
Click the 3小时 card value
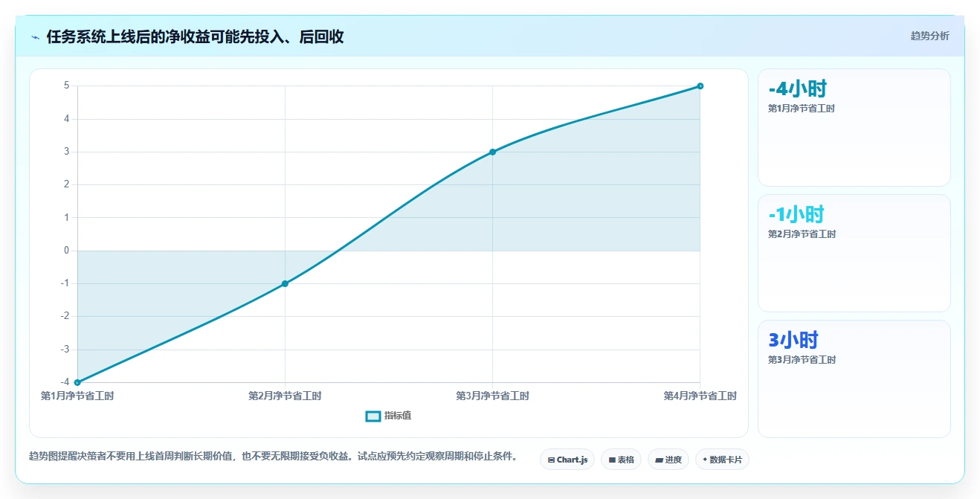point(793,341)
